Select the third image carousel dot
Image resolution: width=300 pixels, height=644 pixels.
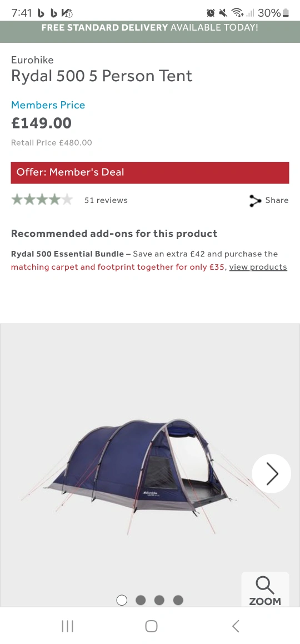point(159,600)
